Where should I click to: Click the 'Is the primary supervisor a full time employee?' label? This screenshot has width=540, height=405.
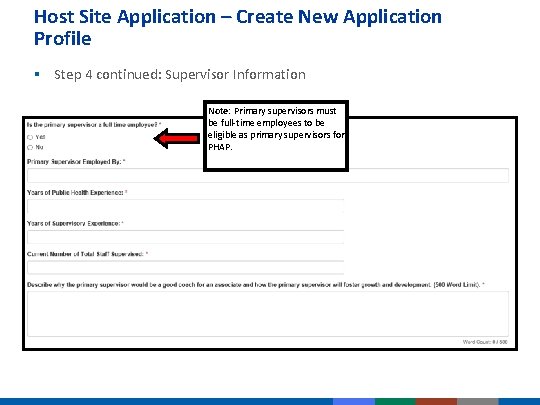click(x=94, y=125)
